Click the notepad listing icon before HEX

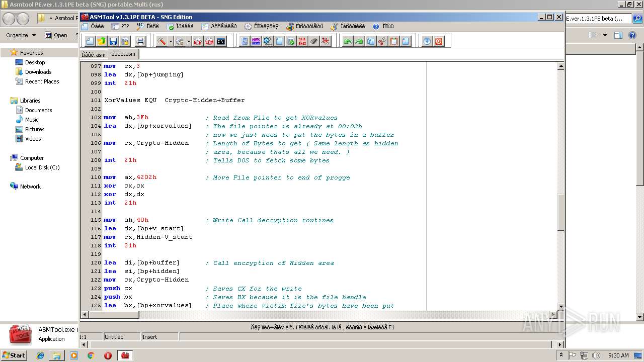pos(245,41)
